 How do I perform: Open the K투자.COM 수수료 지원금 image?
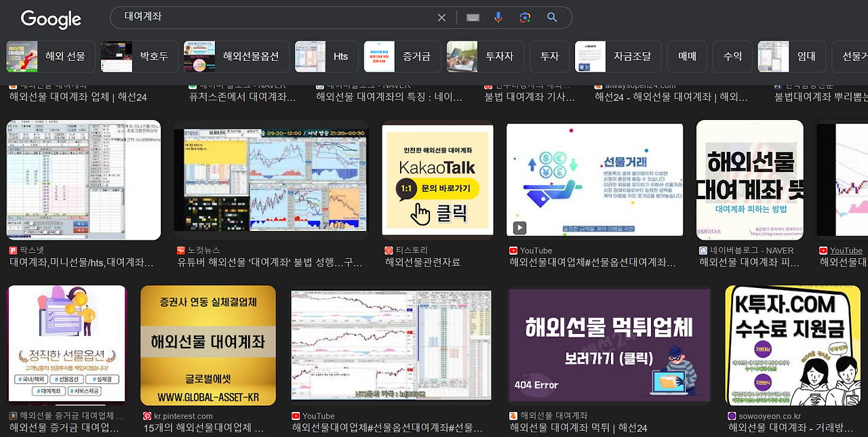[x=793, y=345]
